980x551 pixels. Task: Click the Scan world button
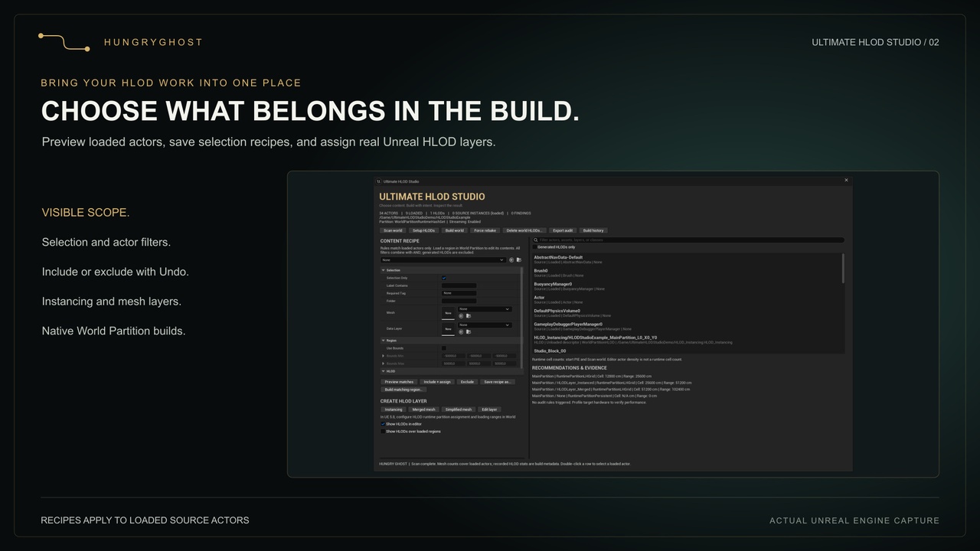coord(393,230)
